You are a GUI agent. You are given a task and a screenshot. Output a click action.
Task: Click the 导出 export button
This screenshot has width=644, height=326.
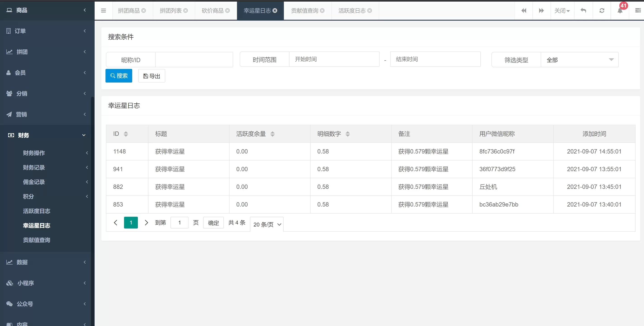(x=151, y=76)
